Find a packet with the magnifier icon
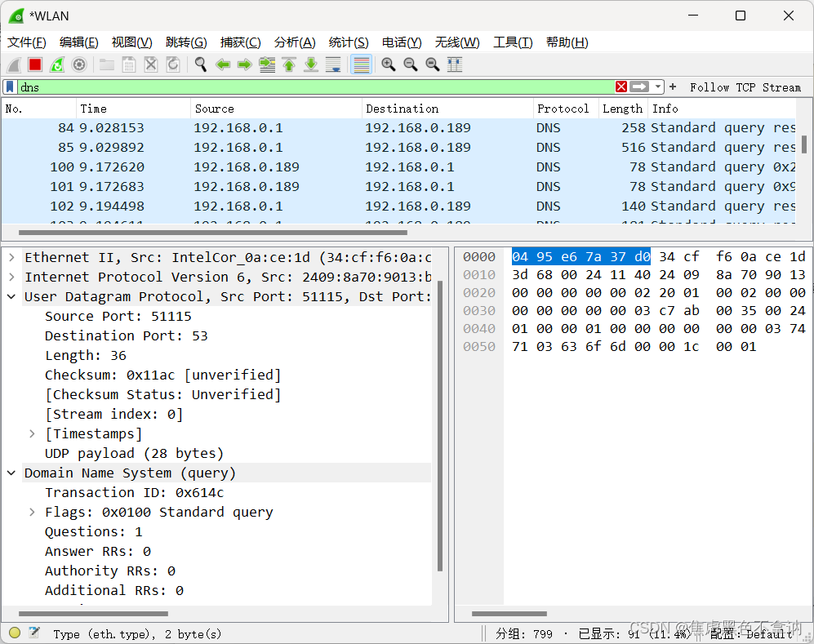This screenshot has width=814, height=644. 200,64
